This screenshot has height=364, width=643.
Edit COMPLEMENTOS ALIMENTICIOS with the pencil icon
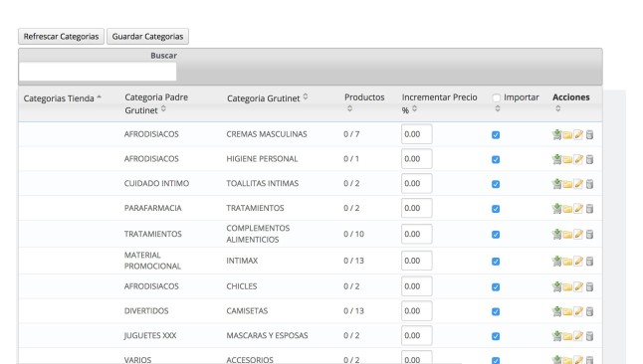click(x=578, y=234)
